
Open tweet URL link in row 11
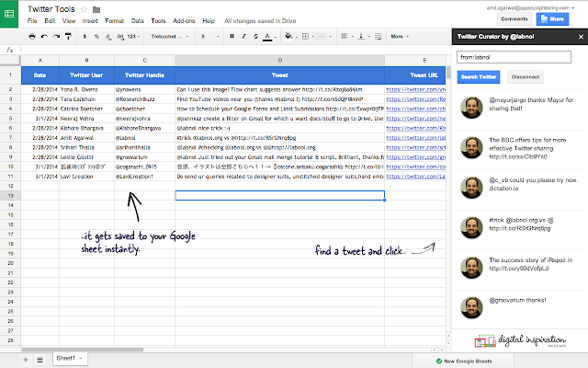click(x=416, y=177)
